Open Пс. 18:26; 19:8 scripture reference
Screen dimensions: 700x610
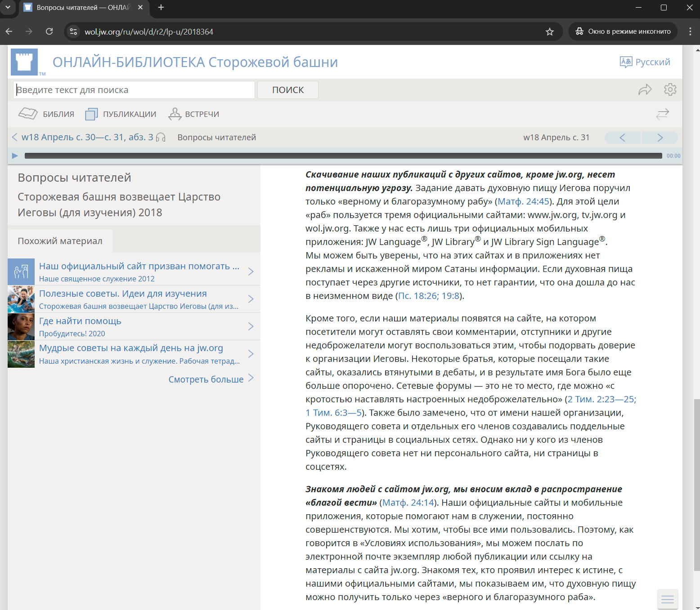point(429,296)
